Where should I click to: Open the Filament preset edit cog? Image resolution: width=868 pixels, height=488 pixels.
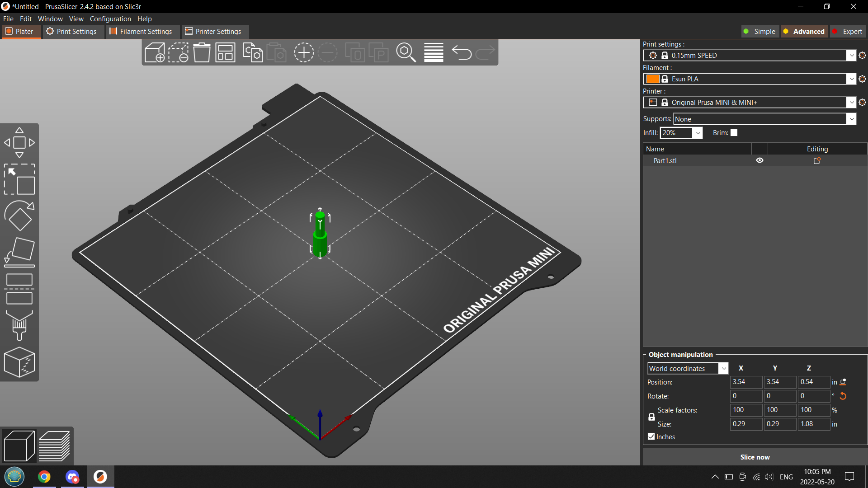pyautogui.click(x=862, y=79)
